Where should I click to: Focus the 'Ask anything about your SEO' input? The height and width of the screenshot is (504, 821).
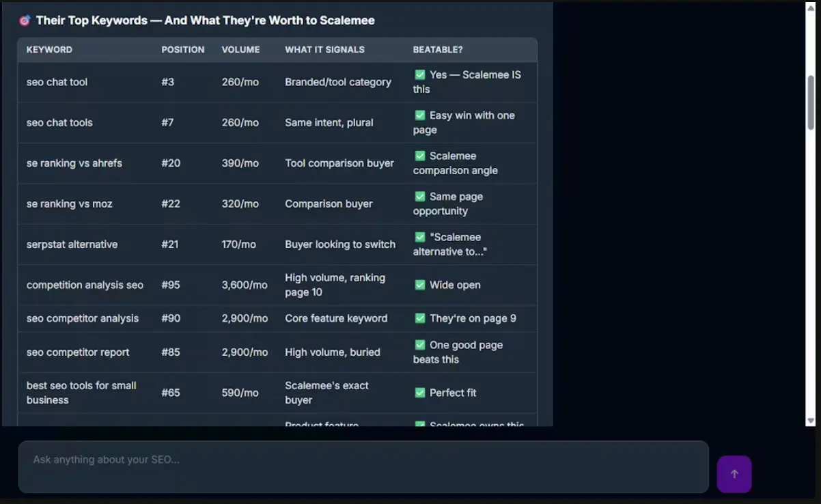[x=363, y=466]
